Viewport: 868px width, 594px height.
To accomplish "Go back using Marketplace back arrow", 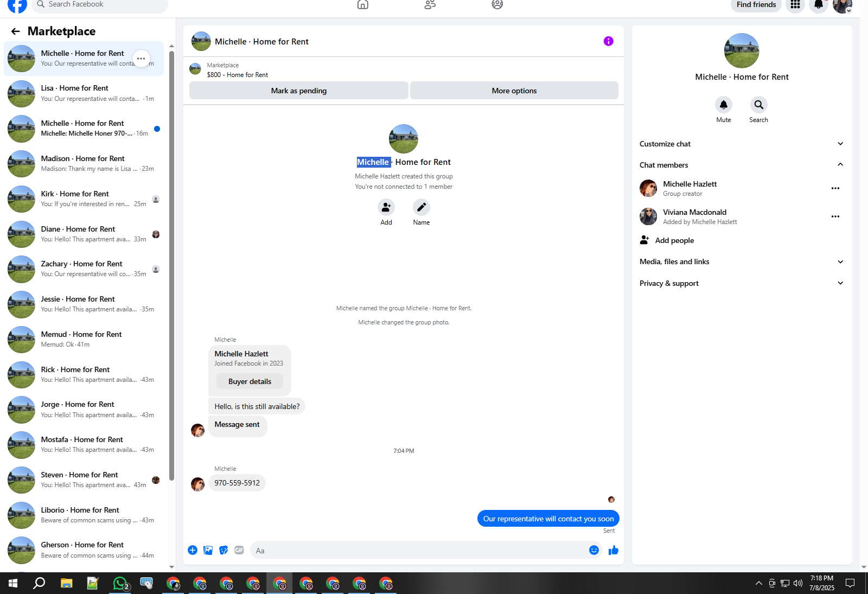I will pos(15,31).
